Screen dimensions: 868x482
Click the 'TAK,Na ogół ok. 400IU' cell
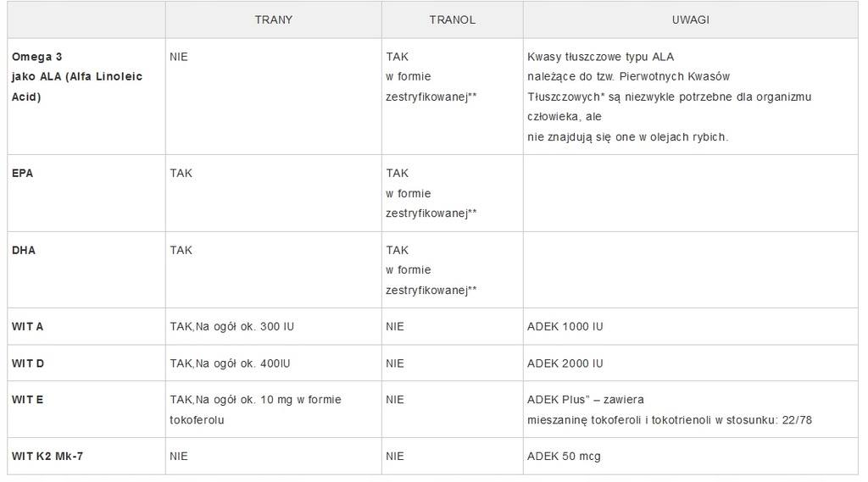274,363
